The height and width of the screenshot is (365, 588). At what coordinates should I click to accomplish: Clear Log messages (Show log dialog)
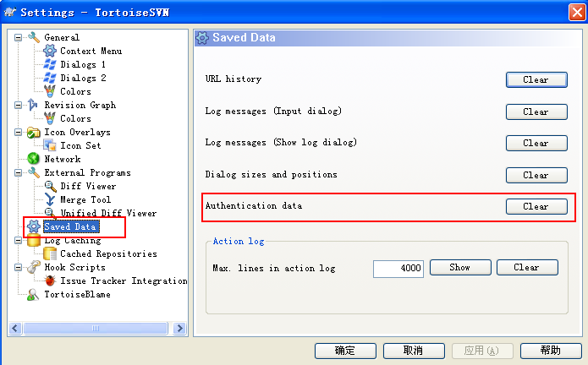(536, 143)
